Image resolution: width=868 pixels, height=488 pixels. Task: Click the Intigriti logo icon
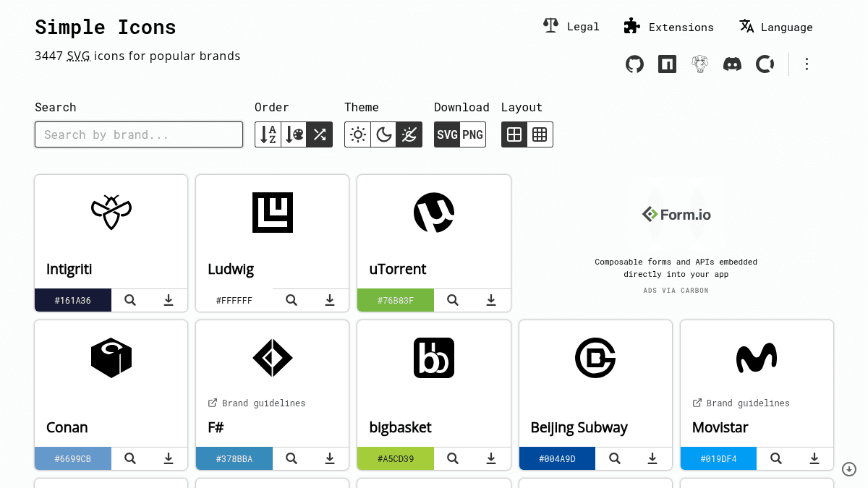click(x=111, y=213)
